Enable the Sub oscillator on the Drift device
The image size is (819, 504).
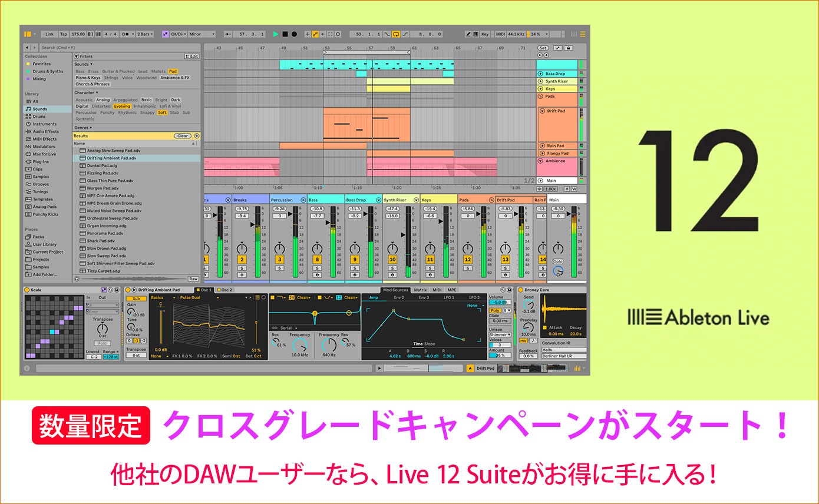136,299
